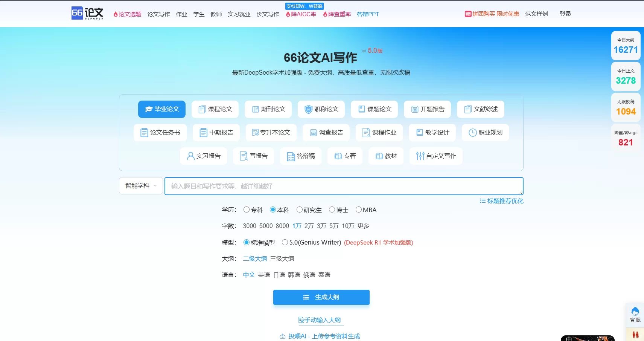Choose 答辩稿 type
Screen dimensions: 644x341
pos(300,156)
